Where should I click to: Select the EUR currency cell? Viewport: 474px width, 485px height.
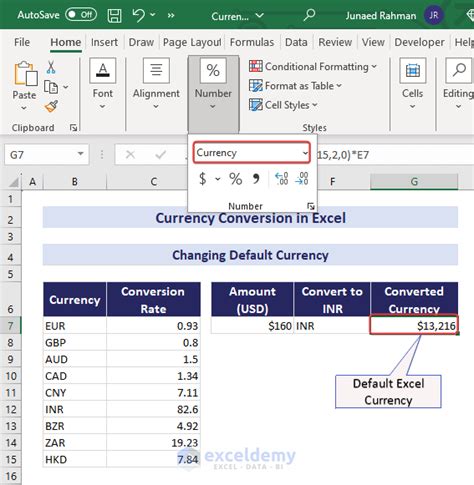click(75, 326)
